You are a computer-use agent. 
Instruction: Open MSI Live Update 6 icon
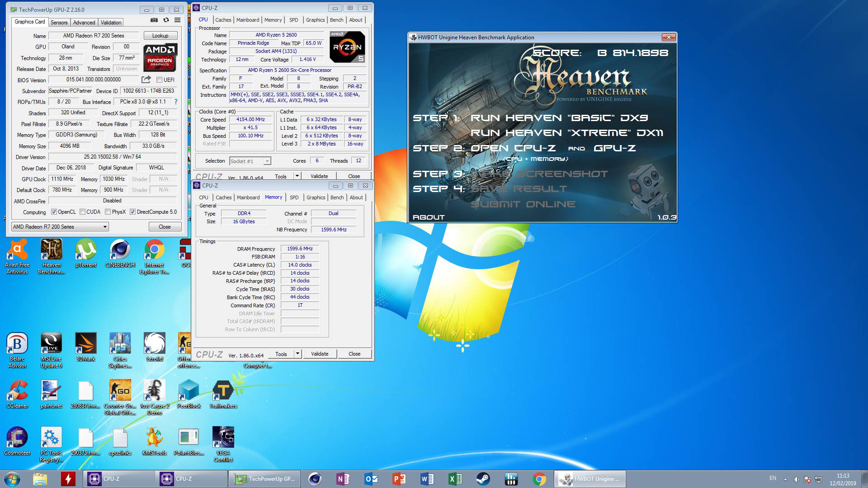[x=52, y=350]
